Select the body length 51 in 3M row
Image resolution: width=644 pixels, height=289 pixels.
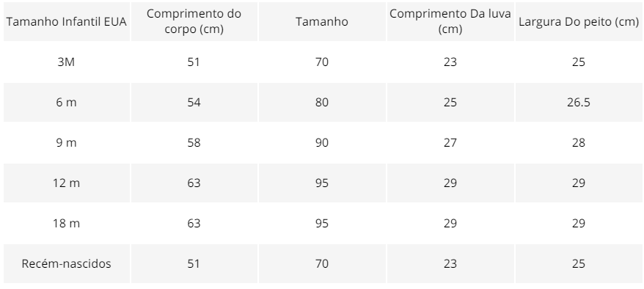click(194, 62)
